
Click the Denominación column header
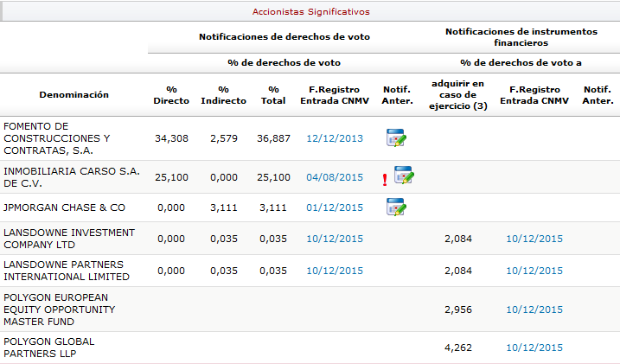pyautogui.click(x=74, y=94)
